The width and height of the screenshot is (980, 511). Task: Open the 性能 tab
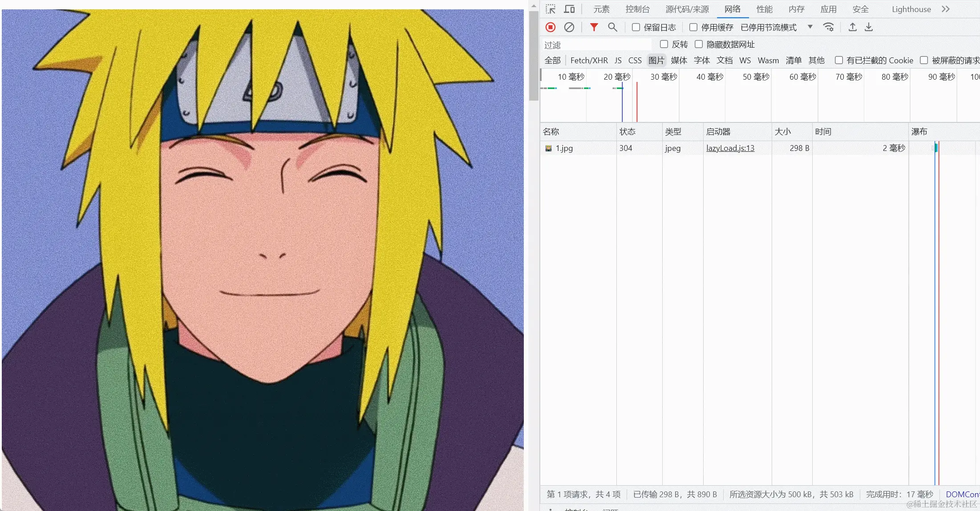[x=764, y=9]
